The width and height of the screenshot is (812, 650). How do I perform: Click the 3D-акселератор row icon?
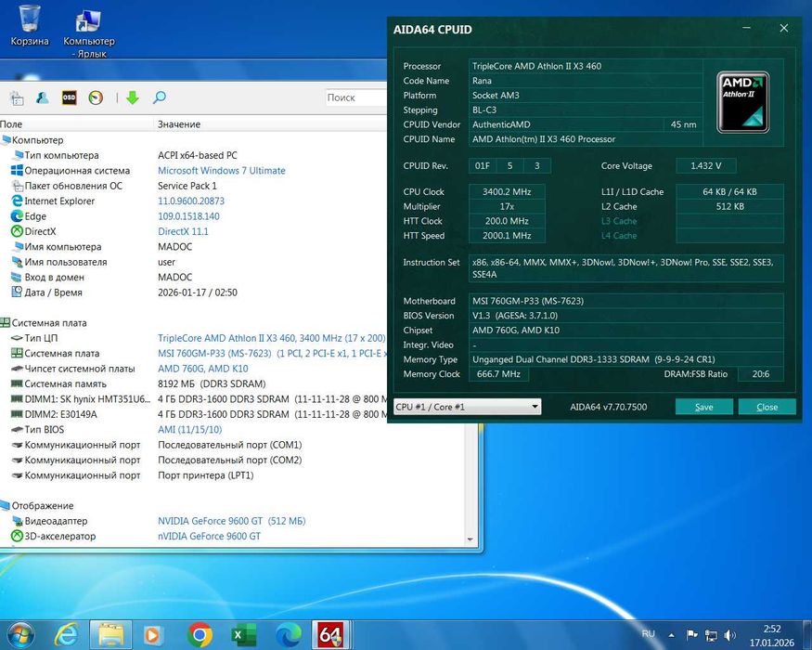tap(17, 536)
